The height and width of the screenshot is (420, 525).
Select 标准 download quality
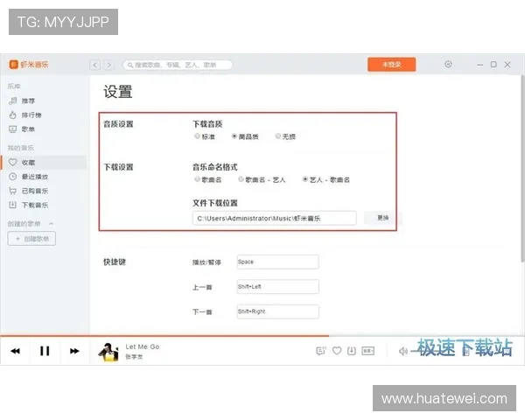197,136
